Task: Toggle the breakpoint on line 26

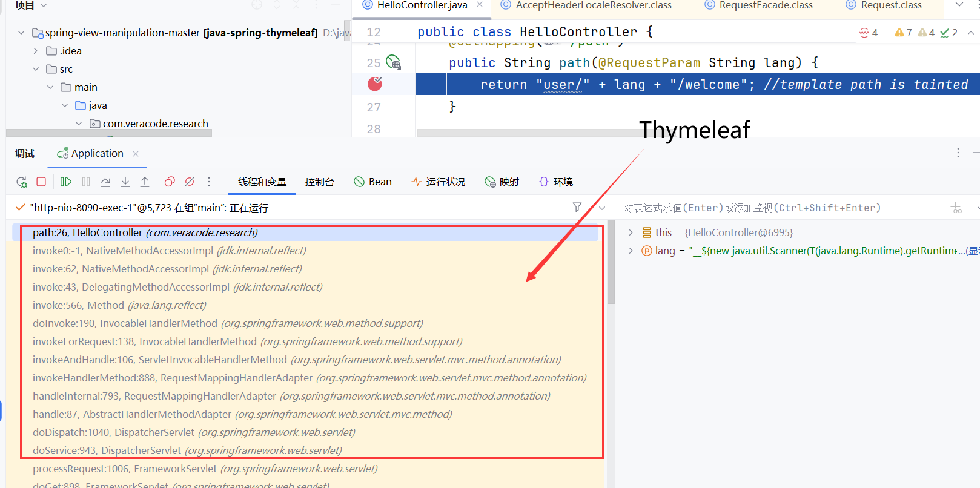Action: [x=375, y=84]
